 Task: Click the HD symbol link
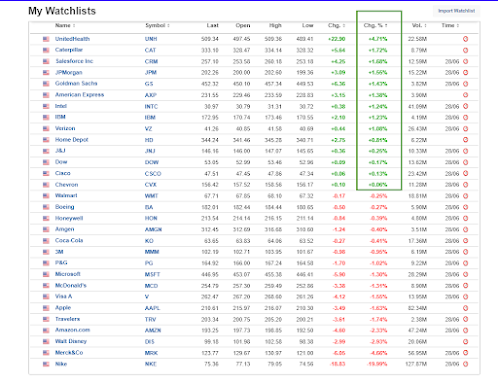pos(149,140)
